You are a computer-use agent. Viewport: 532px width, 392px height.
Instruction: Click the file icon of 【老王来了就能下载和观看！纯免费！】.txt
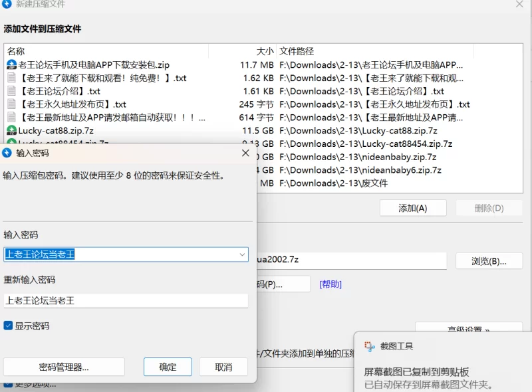tap(11, 78)
